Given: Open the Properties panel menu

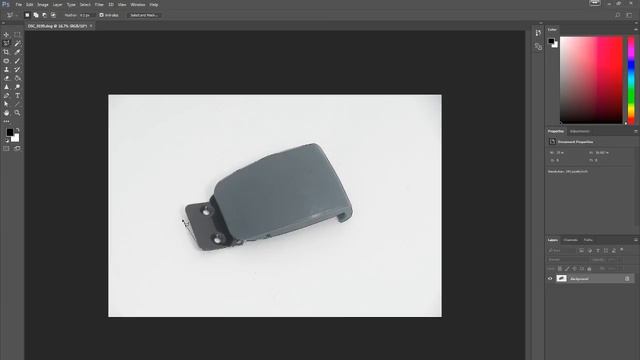Looking at the screenshot, I should point(636,131).
